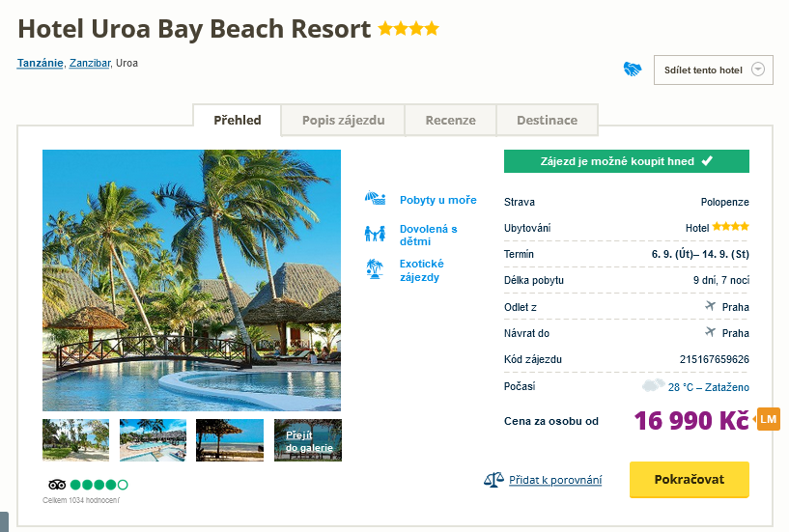Switch to the Popis zájezdu tab
The height and width of the screenshot is (532, 789).
point(343,121)
